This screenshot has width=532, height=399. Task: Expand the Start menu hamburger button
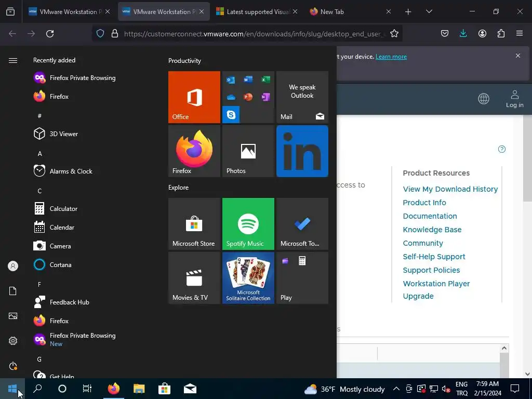[x=13, y=60]
